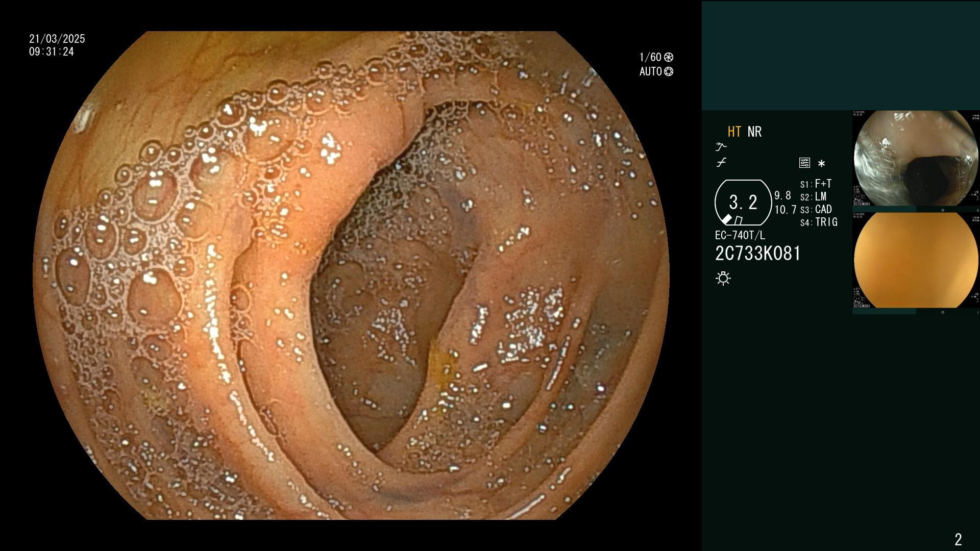
Task: Open the sliders settings panel icon
Action: point(804,163)
